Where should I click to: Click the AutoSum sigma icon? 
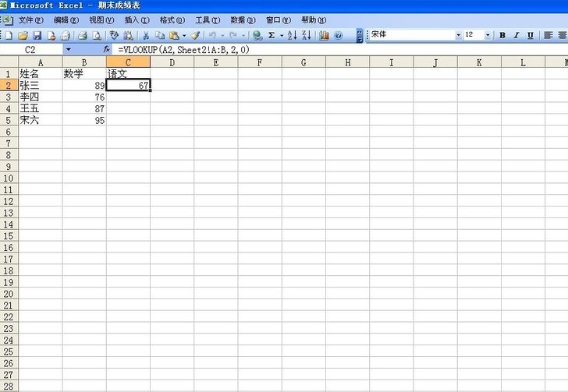tap(271, 35)
